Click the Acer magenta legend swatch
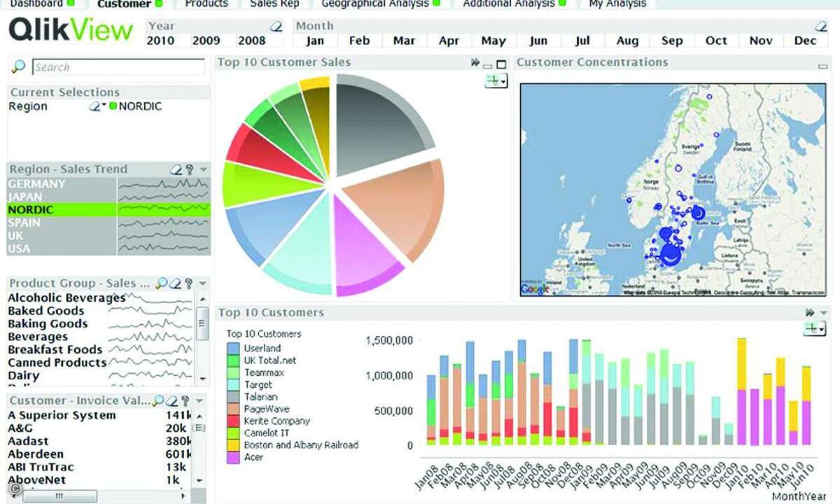This screenshot has height=504, width=840. point(233,457)
